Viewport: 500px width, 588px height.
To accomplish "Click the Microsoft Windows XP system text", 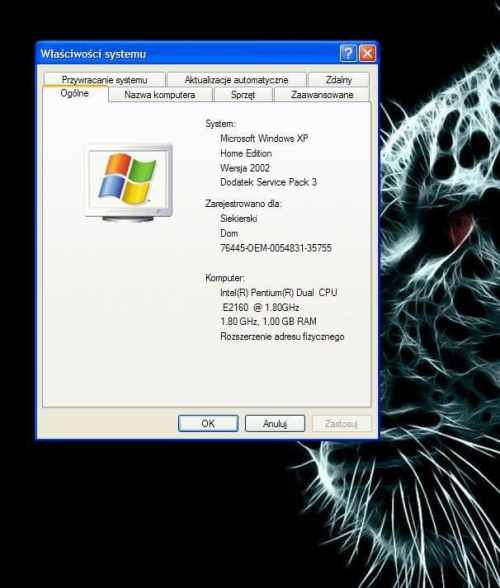I will point(264,138).
